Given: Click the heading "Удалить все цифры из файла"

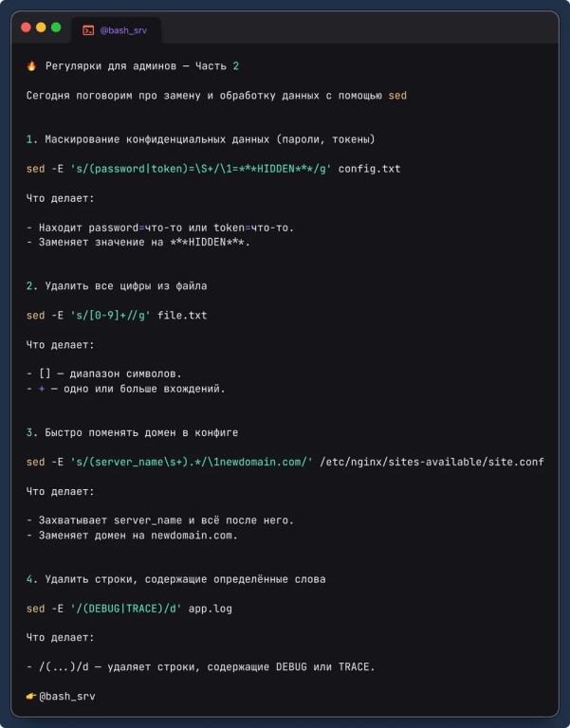Looking at the screenshot, I should click(x=125, y=285).
